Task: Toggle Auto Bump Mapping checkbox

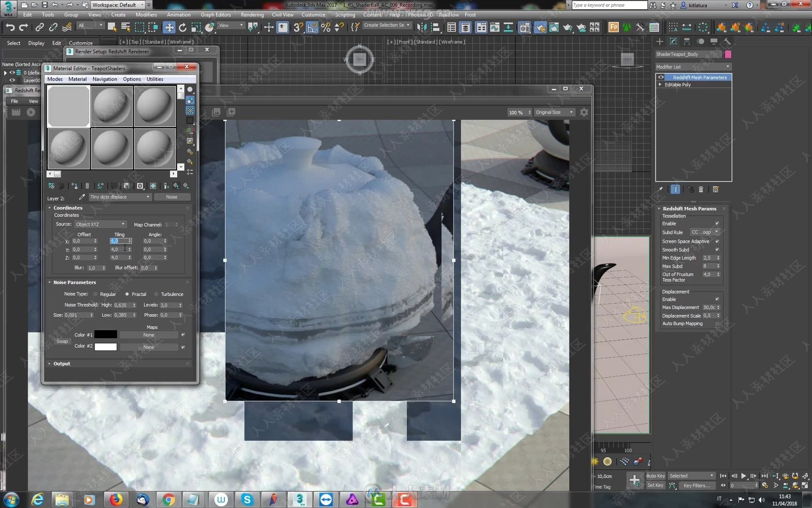Action: point(717,324)
